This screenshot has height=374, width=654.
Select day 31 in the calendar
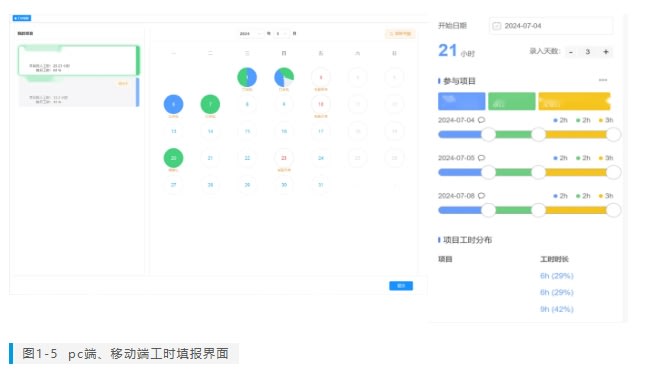point(321,185)
